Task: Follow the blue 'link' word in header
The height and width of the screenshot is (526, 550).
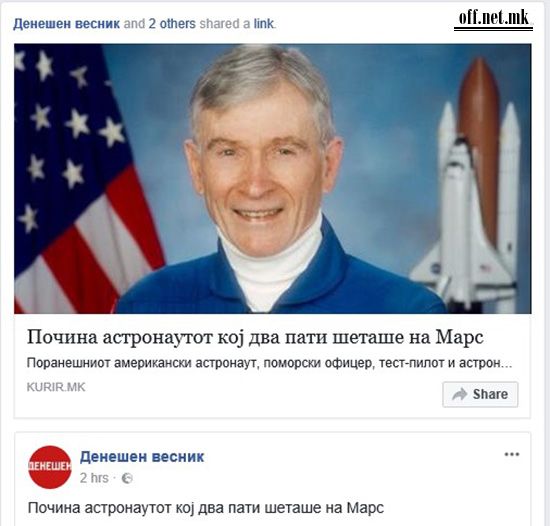Action: coord(263,24)
